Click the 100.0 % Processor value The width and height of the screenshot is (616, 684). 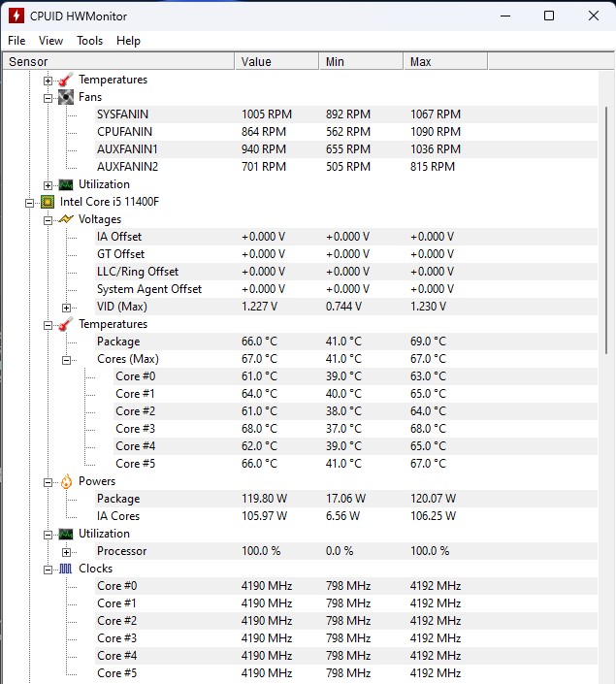[x=261, y=550]
